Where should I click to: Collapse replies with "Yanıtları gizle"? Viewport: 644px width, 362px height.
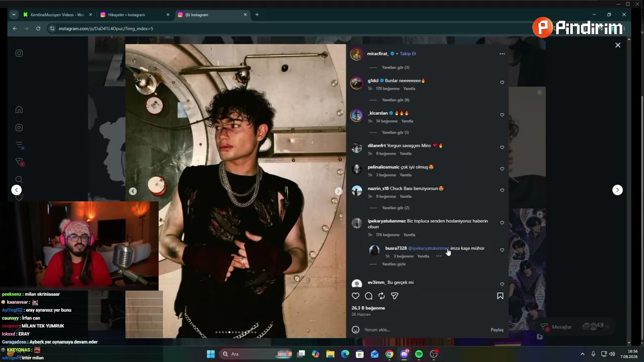click(394, 264)
